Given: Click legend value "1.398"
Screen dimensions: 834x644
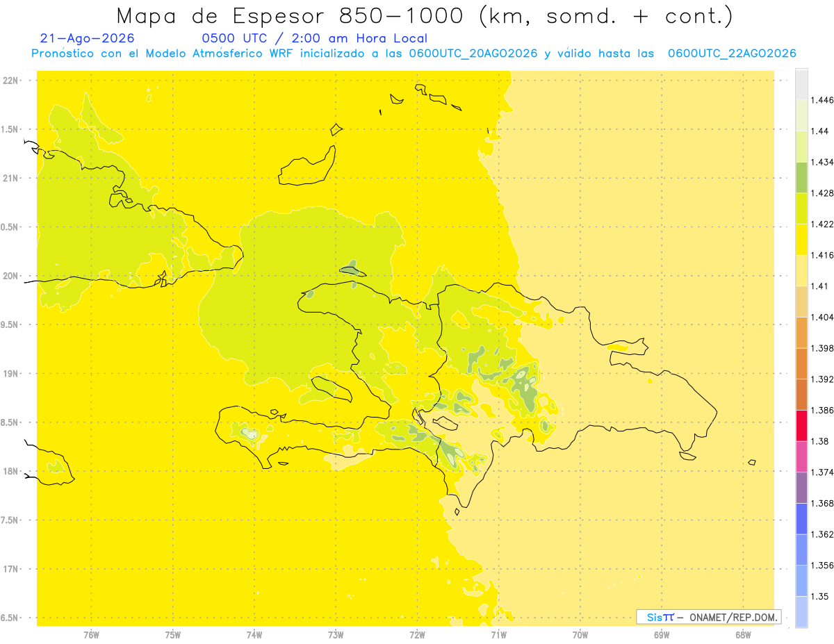Looking at the screenshot, I should 824,348.
